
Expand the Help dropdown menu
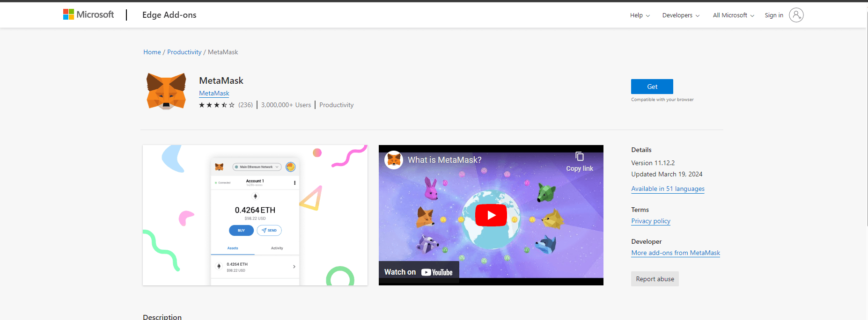click(x=640, y=15)
